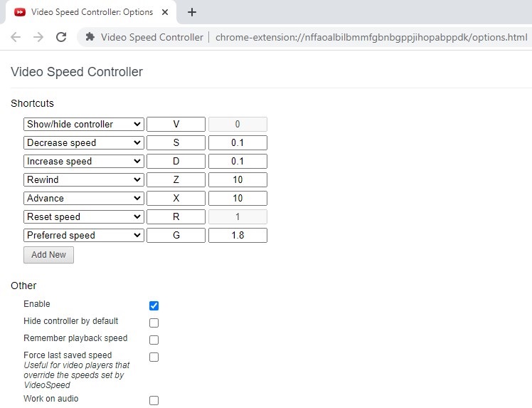Click the Add New shortcut button
The image size is (532, 408).
point(48,254)
